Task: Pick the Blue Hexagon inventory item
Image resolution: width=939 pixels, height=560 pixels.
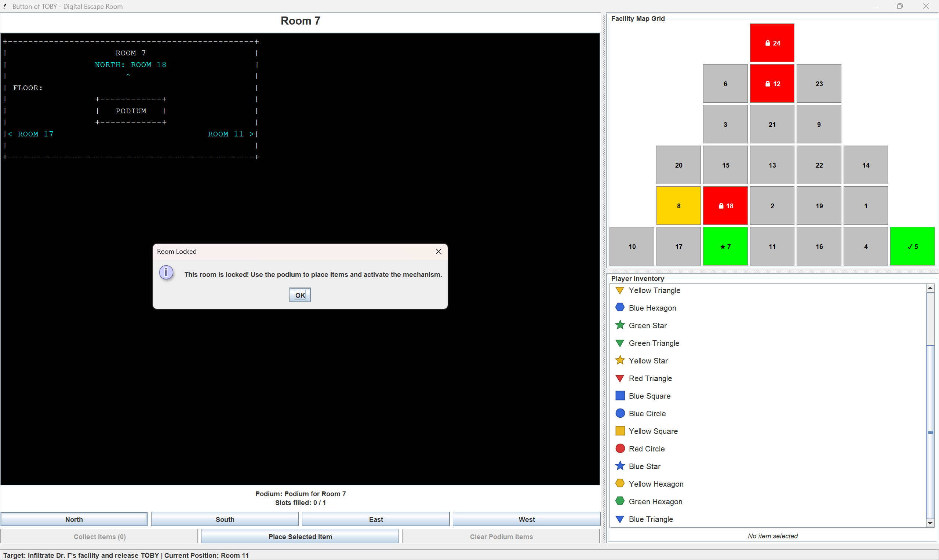Action: point(652,308)
